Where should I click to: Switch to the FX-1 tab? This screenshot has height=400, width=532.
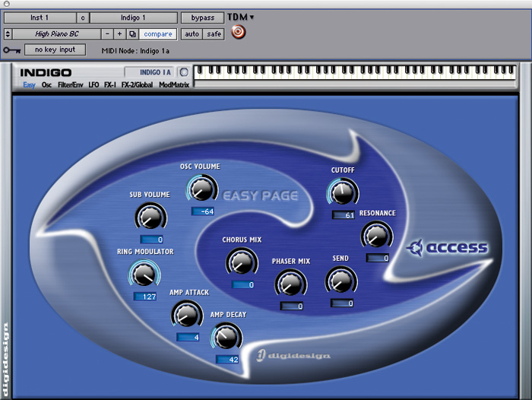click(x=110, y=85)
